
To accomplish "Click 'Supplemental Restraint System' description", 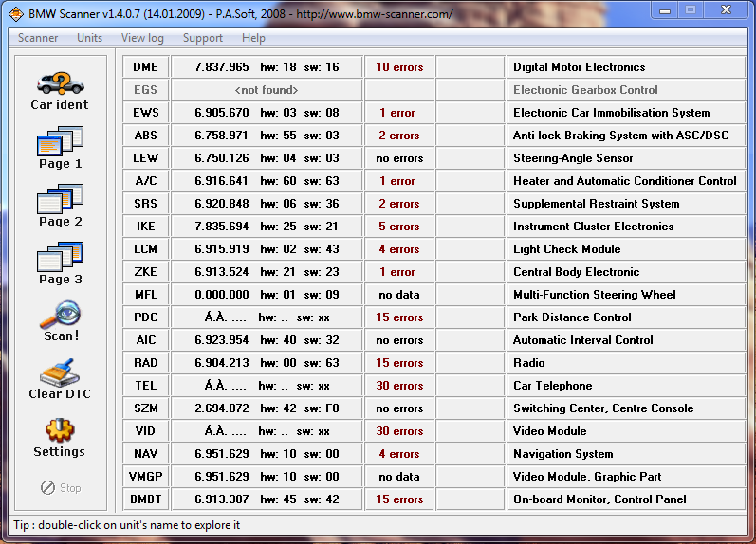I will 597,204.
